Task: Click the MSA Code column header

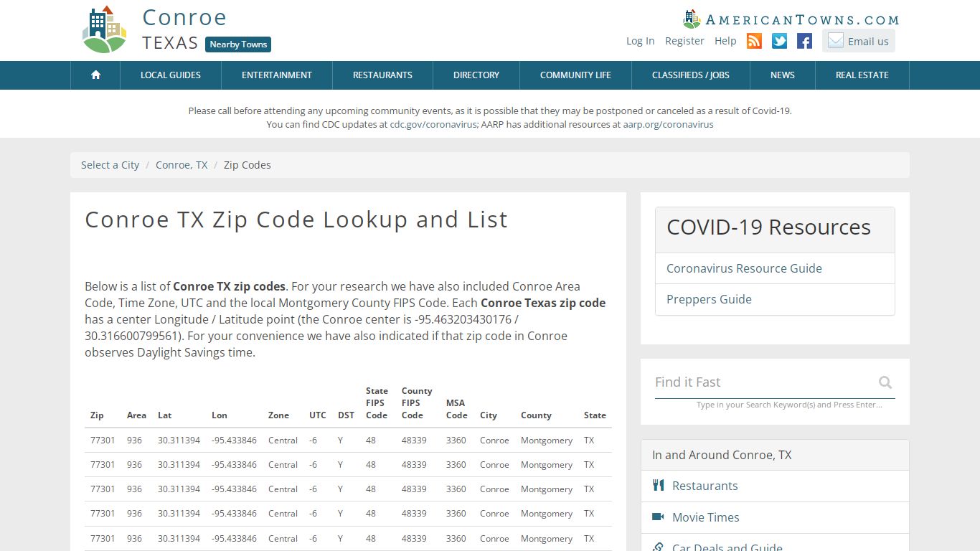Action: tap(456, 409)
